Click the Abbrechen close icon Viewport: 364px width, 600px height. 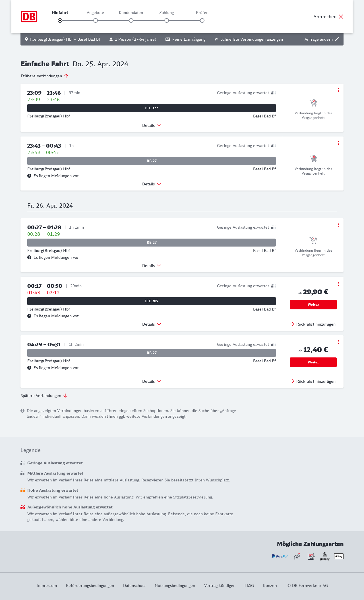341,16
